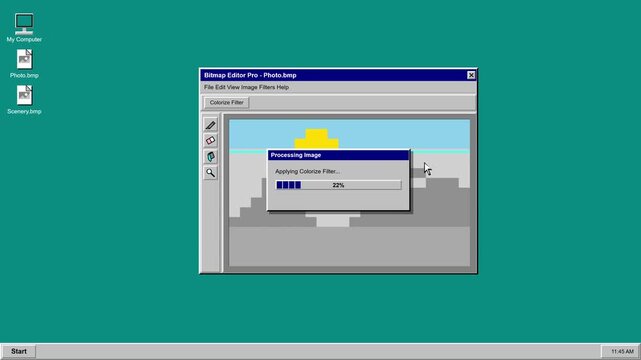Select the Eraser tool
Screen dimensions: 641x360
pos(211,141)
